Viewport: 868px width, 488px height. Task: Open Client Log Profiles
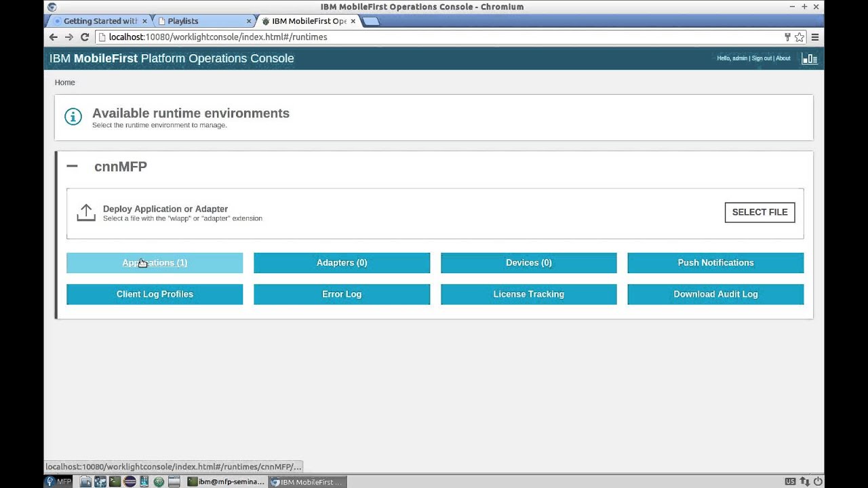(x=155, y=294)
